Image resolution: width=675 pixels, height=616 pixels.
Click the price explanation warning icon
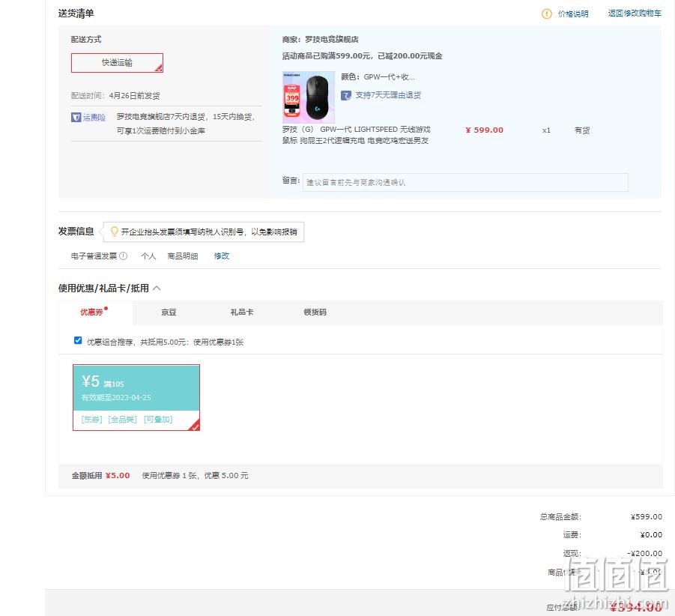(x=546, y=13)
